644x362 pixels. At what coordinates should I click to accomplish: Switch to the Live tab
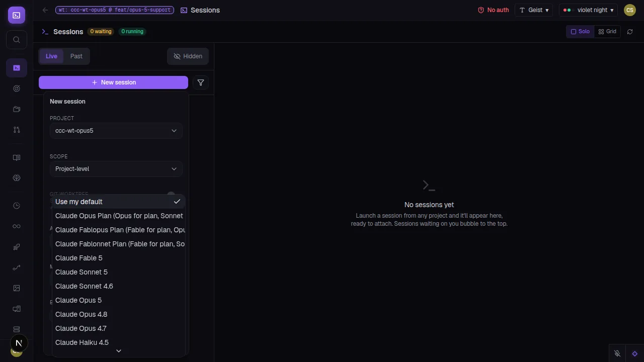coord(51,56)
